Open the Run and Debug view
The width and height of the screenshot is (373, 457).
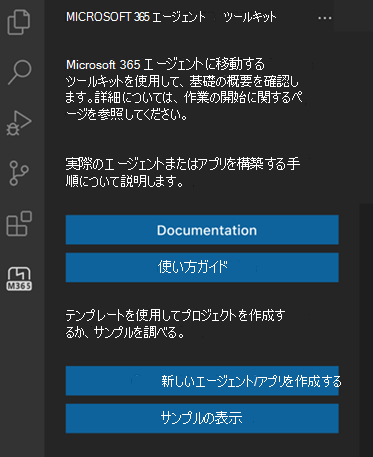[x=19, y=123]
